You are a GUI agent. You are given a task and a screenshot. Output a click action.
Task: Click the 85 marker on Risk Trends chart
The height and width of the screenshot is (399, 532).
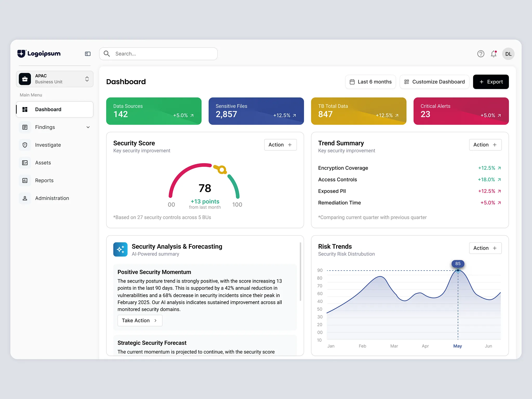click(458, 264)
